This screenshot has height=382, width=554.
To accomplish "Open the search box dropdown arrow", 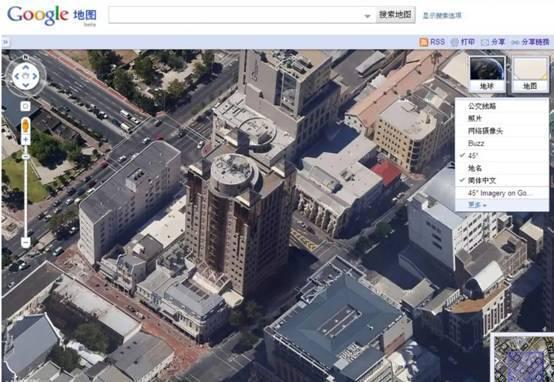I will point(367,16).
